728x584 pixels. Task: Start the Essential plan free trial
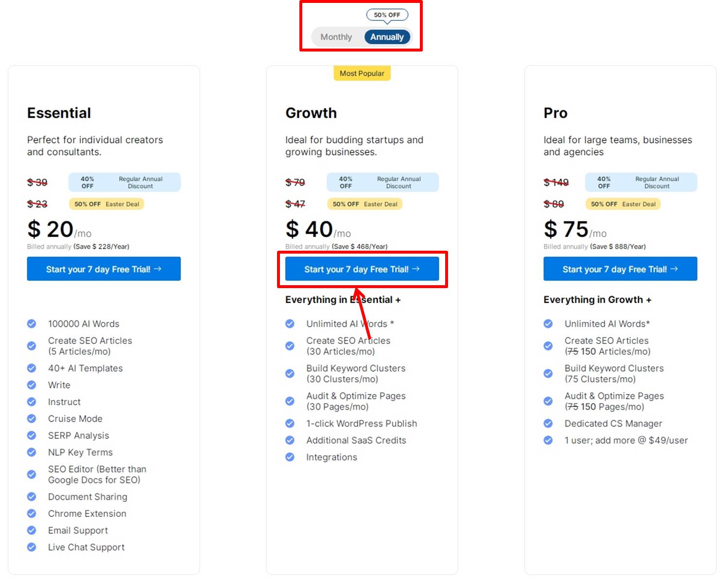[x=104, y=269]
